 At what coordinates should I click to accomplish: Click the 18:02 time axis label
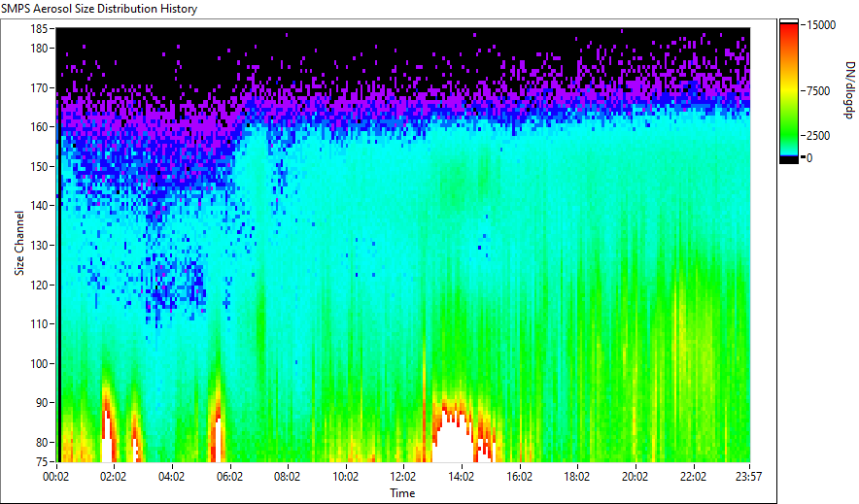(577, 477)
